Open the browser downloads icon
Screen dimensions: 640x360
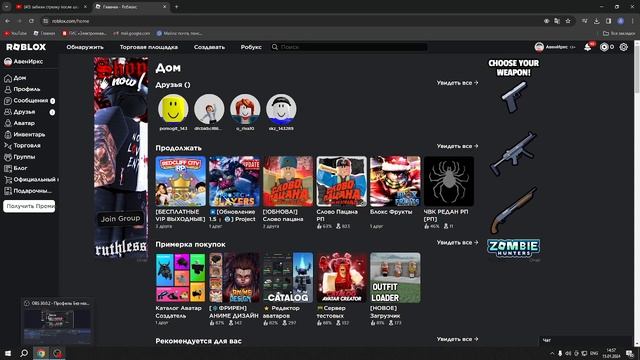pos(596,21)
